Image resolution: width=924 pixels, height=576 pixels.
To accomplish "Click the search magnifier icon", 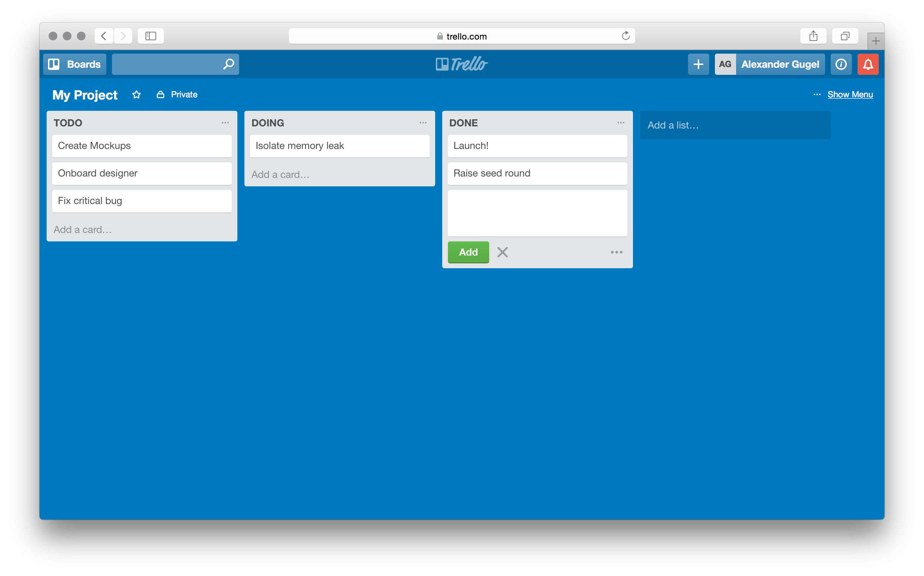I will coord(228,64).
